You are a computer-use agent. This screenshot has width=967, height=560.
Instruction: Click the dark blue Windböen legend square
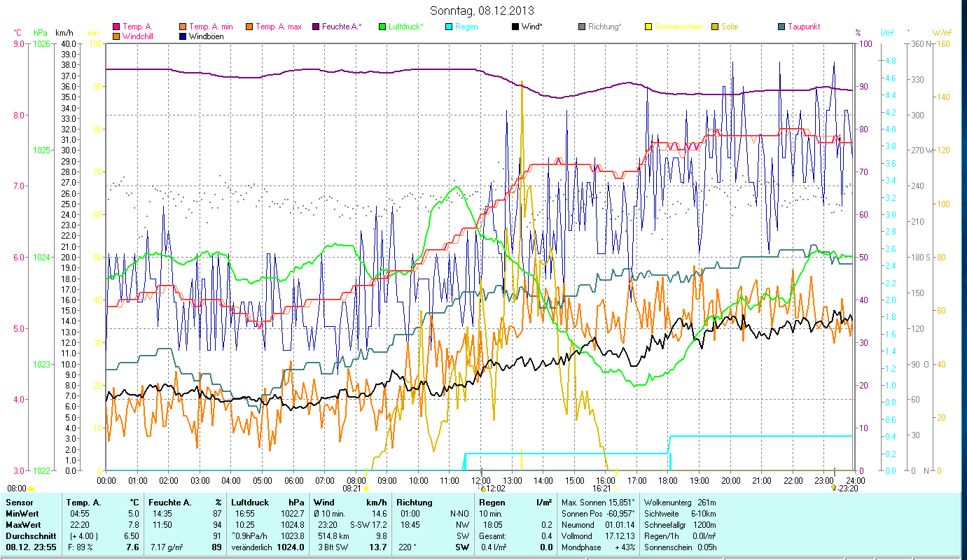[x=183, y=36]
